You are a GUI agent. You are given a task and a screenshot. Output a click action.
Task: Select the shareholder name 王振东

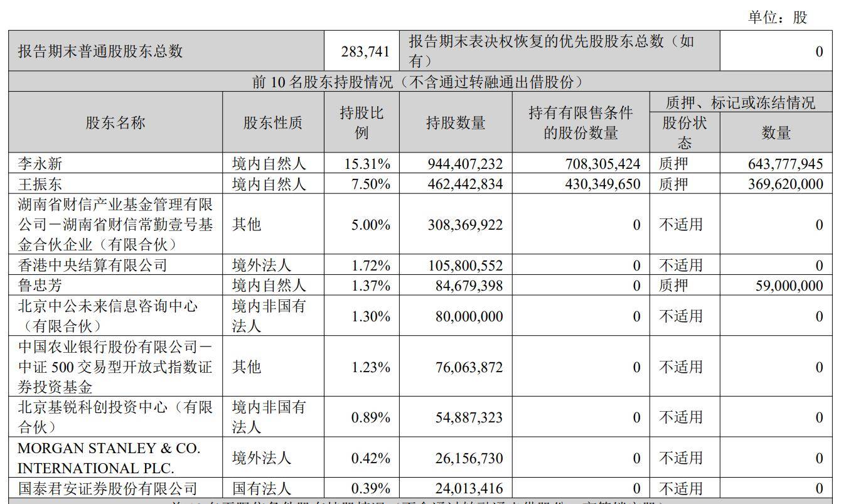(x=40, y=184)
